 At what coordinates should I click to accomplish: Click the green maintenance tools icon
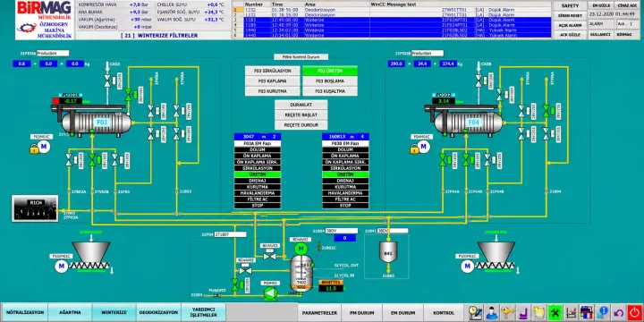(x=555, y=313)
